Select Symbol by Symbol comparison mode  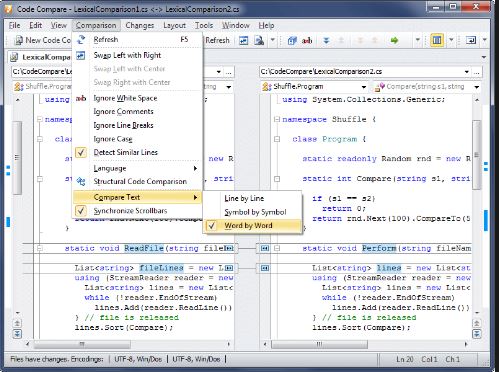(253, 212)
